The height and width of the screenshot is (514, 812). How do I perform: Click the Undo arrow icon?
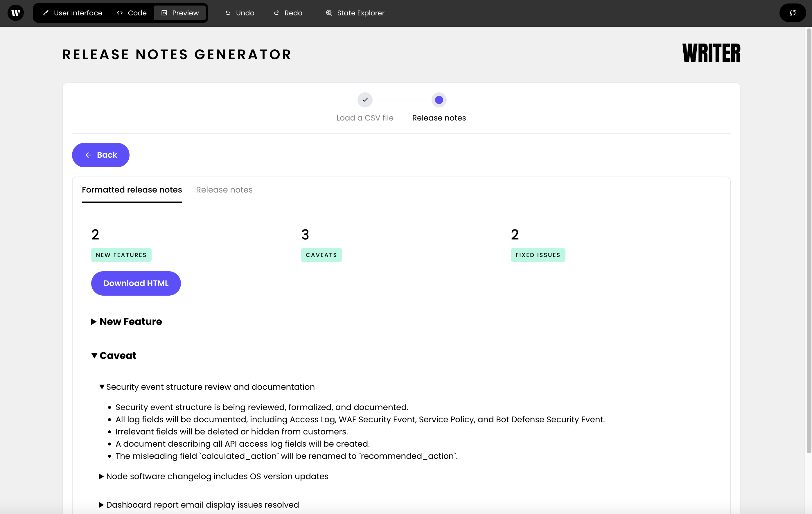228,13
